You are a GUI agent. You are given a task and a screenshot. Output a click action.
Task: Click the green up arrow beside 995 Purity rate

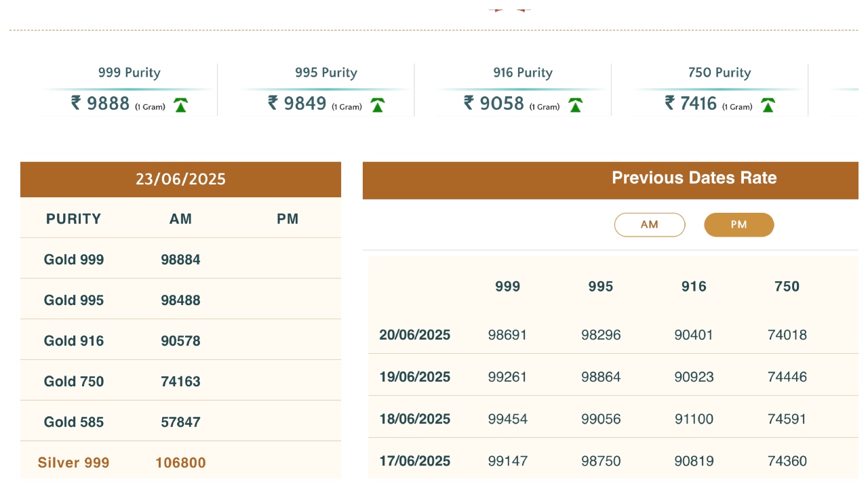378,105
